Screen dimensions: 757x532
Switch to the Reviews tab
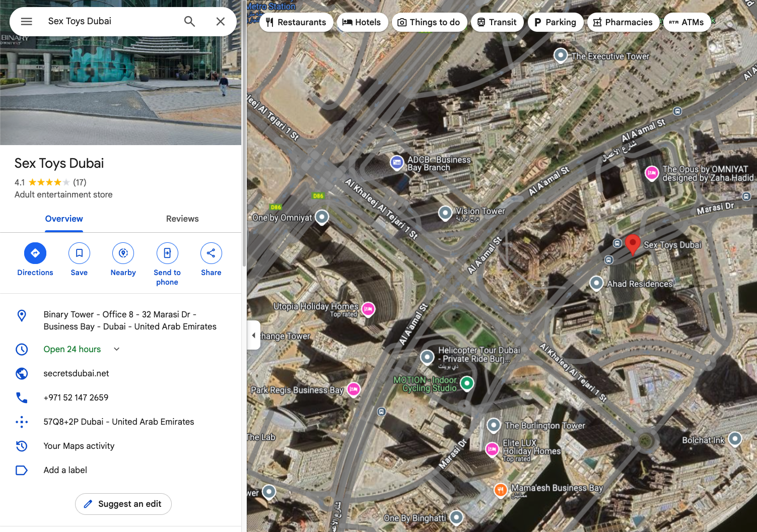[x=182, y=219]
